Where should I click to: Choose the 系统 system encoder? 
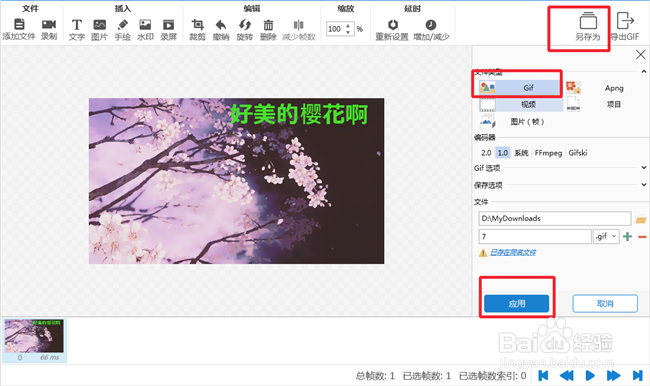[x=521, y=153]
